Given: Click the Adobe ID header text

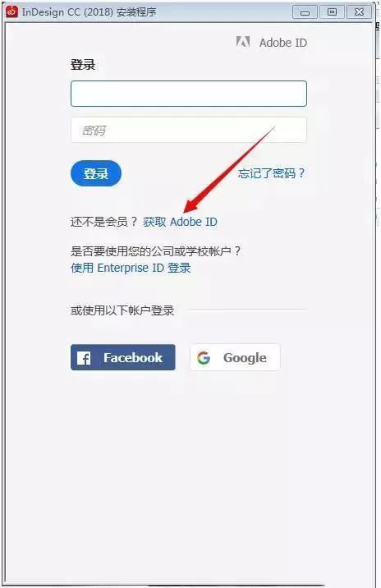Looking at the screenshot, I should click(283, 43).
